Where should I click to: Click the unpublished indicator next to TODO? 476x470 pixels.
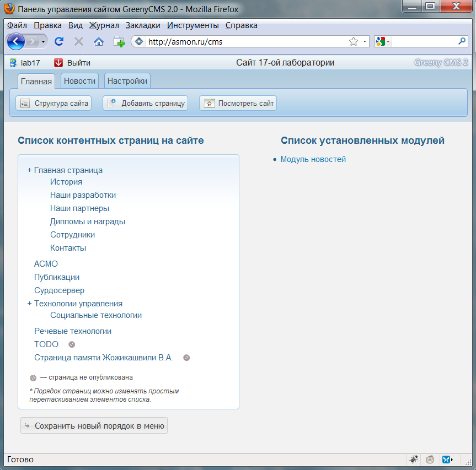71,344
